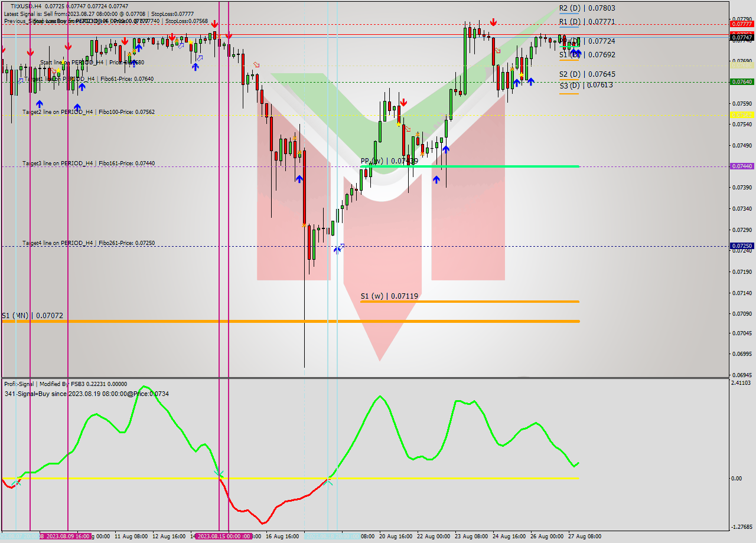The image size is (756, 543).
Task: Click the 0.07340 price scale value
Action: 742,208
